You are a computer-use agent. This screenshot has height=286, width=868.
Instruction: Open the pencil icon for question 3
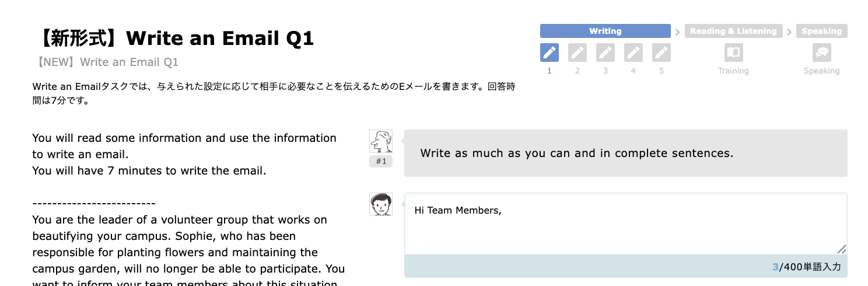pos(605,53)
